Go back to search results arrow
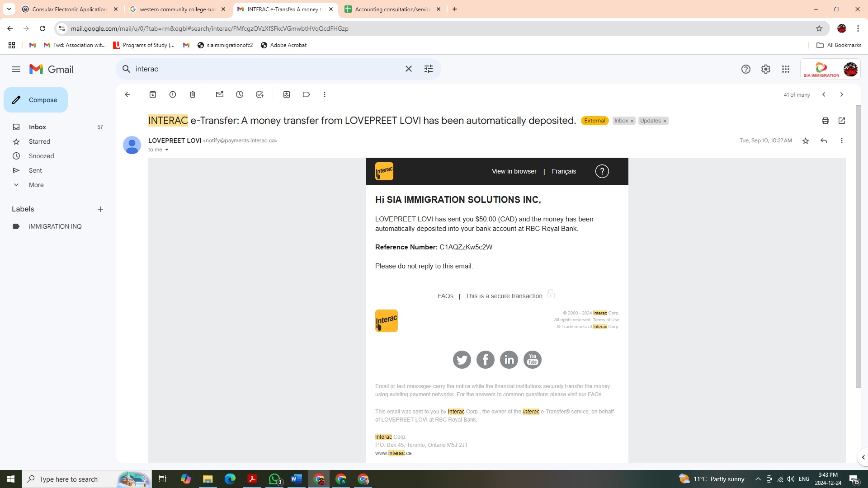Image resolution: width=868 pixels, height=488 pixels. tap(127, 94)
